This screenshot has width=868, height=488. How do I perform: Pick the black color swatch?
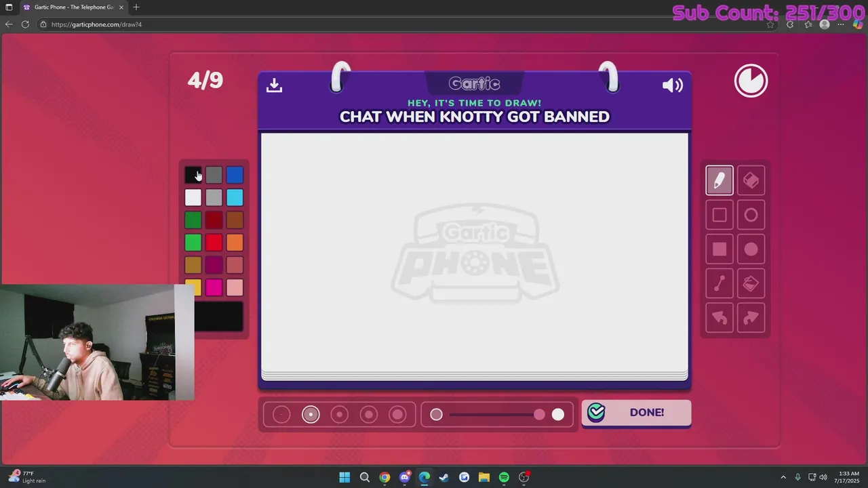(x=193, y=176)
